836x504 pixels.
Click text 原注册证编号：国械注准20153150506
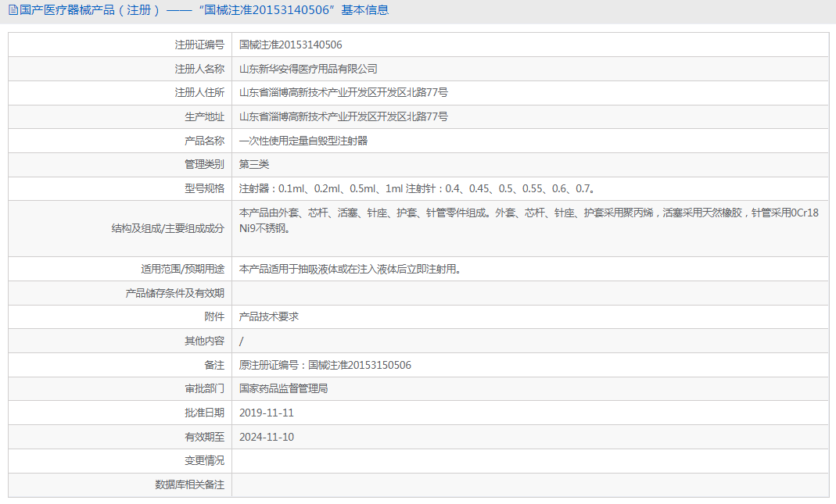pos(325,365)
